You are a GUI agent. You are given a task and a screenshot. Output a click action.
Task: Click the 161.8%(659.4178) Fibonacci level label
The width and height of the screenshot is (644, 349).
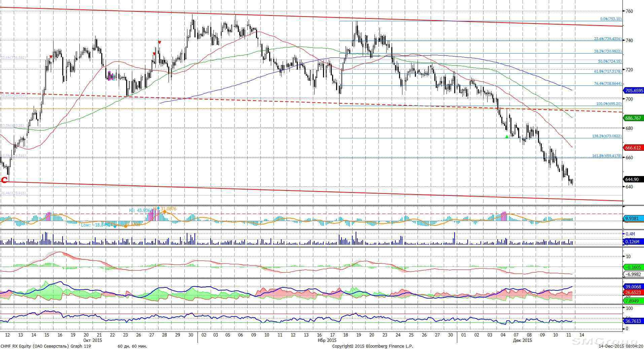pyautogui.click(x=607, y=156)
